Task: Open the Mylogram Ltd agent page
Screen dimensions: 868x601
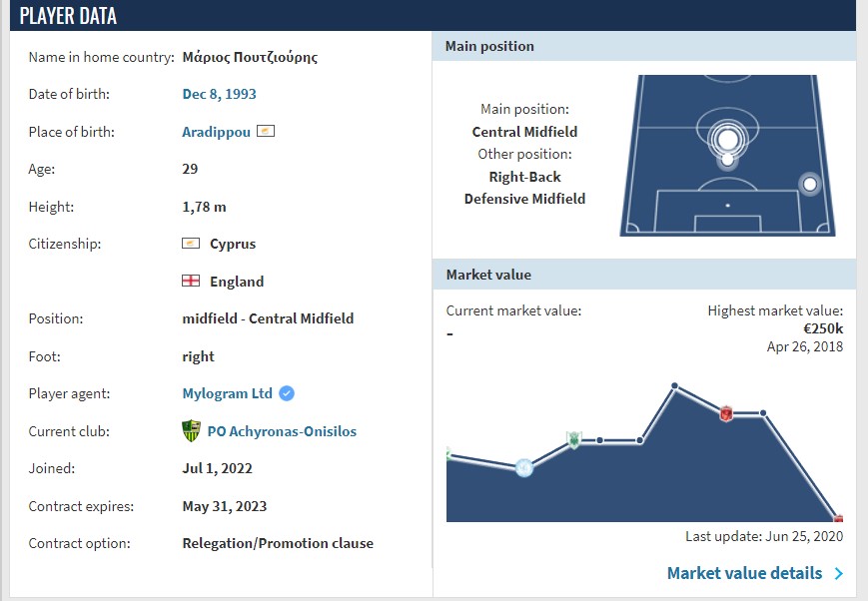Action: pos(227,393)
